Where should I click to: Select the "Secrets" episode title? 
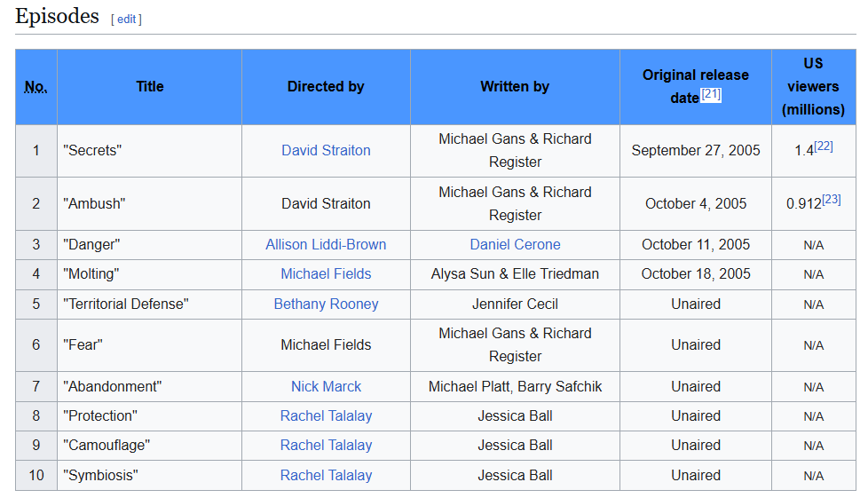click(92, 150)
